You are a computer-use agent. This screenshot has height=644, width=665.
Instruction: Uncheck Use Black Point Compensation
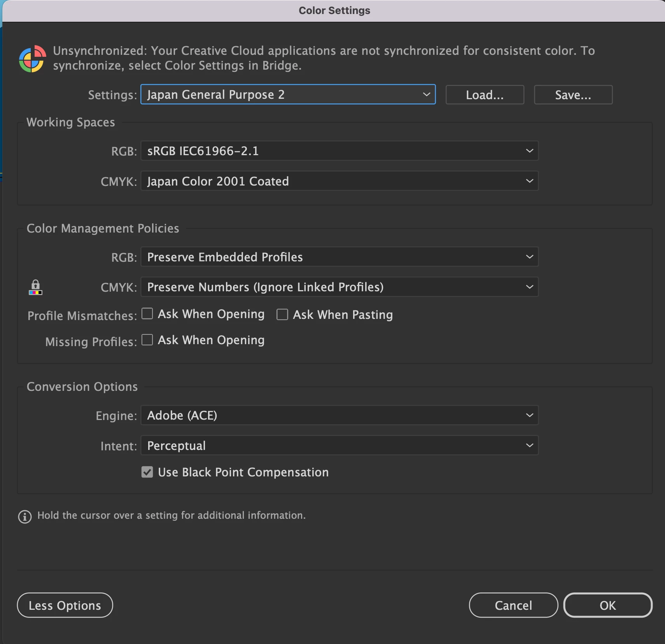[x=147, y=472]
